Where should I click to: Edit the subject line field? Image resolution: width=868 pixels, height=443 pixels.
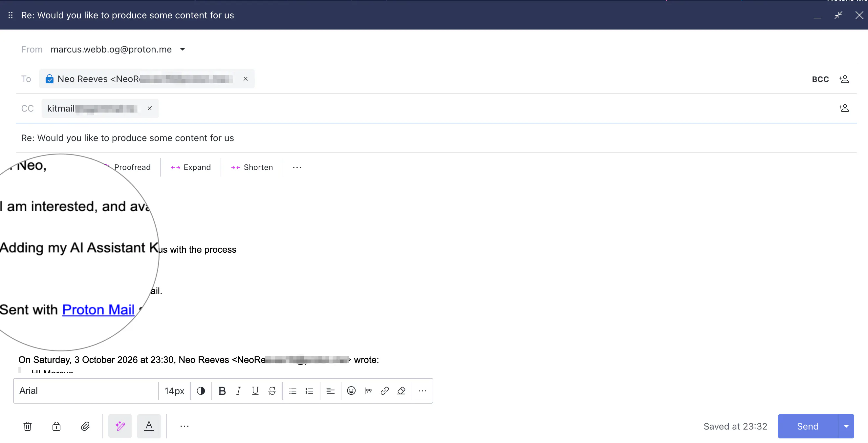pyautogui.click(x=436, y=138)
